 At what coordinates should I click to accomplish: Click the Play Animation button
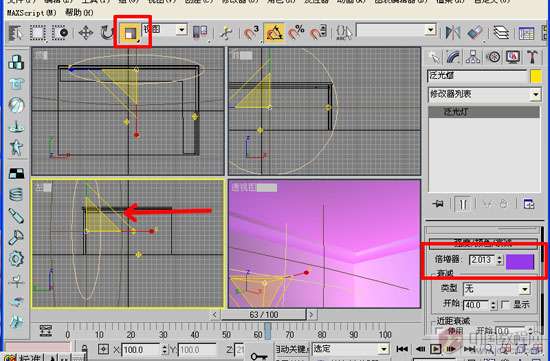[435, 349]
